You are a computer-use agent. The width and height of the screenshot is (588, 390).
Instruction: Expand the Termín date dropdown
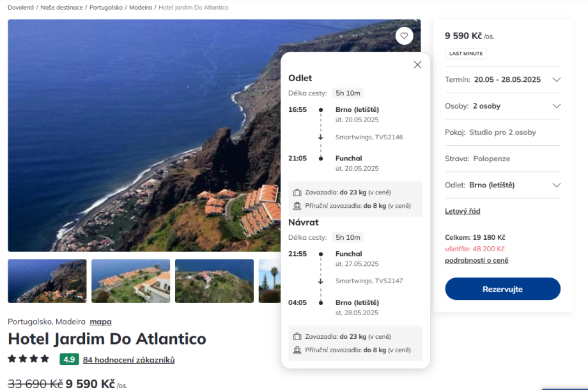[556, 80]
